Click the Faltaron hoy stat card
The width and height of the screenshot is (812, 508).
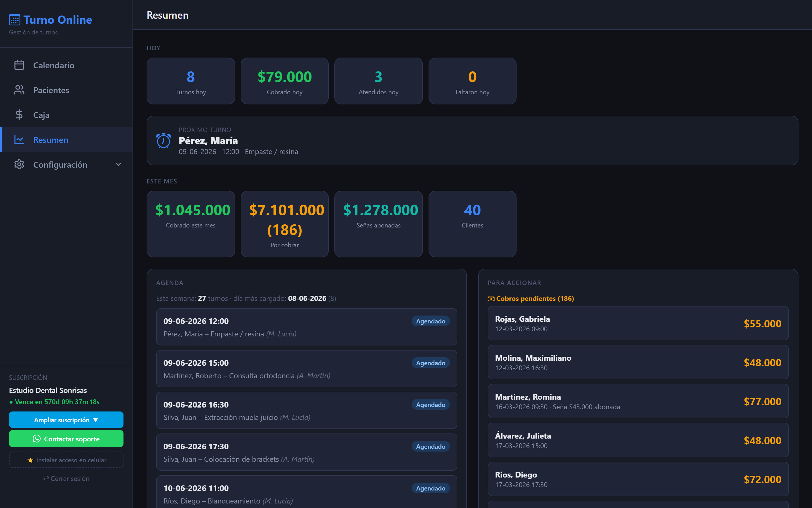473,81
